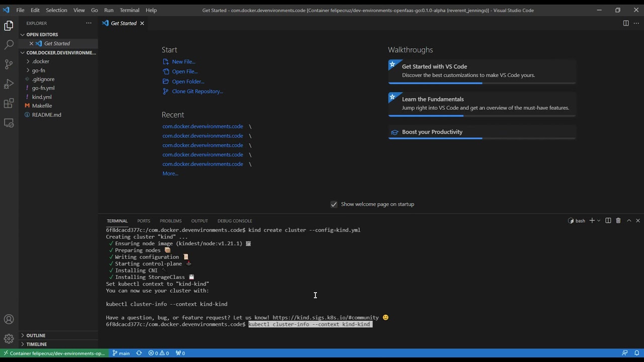The image size is (644, 362).
Task: Open the Accounts icon in activity bar
Action: (x=9, y=319)
